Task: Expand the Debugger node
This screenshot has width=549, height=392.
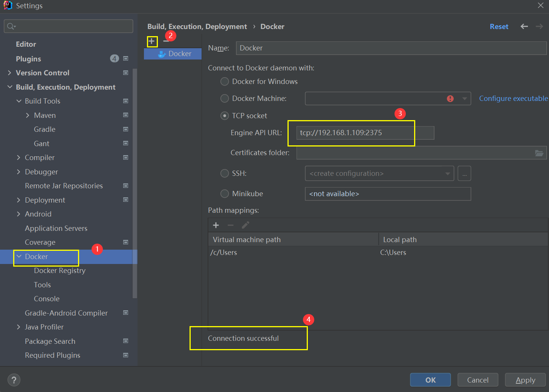Action: pos(18,172)
